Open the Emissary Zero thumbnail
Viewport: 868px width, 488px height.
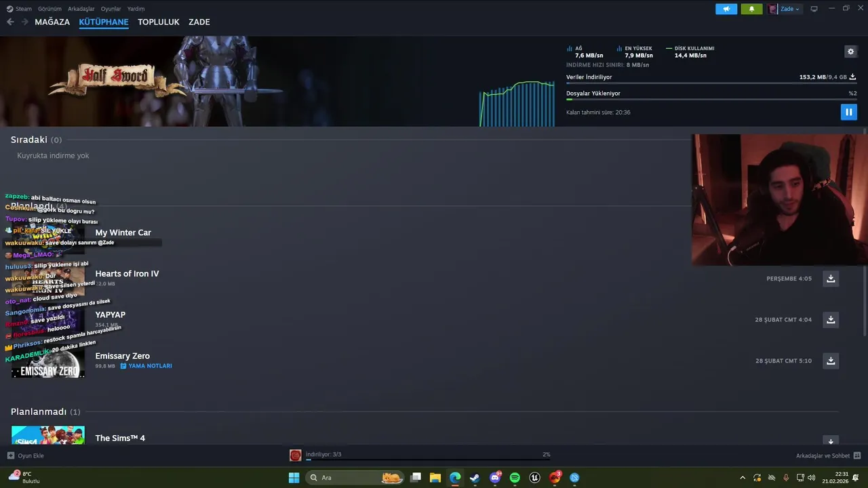click(48, 361)
